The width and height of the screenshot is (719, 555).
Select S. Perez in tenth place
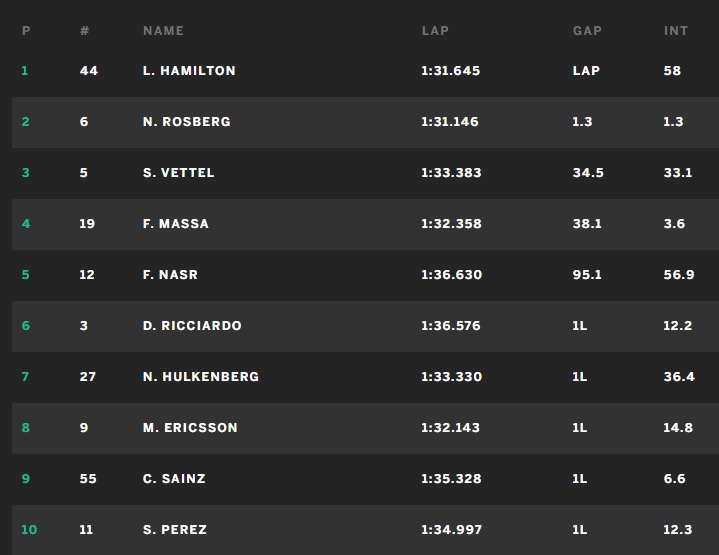pyautogui.click(x=175, y=530)
